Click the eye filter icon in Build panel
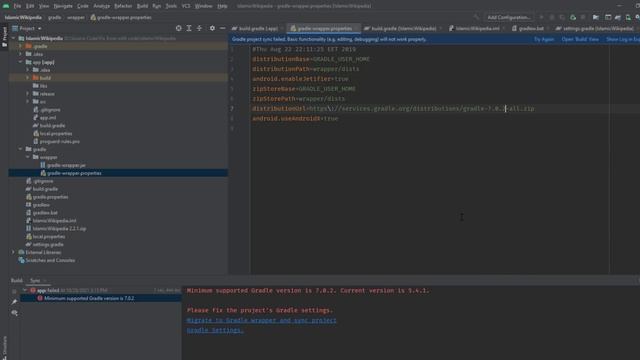Image resolution: width=640 pixels, height=360 pixels. pyautogui.click(x=14, y=313)
